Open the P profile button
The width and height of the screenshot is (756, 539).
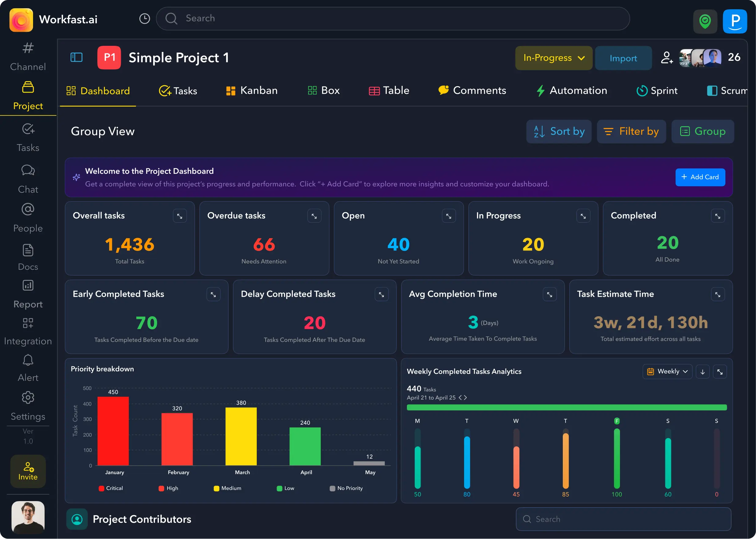pos(735,21)
